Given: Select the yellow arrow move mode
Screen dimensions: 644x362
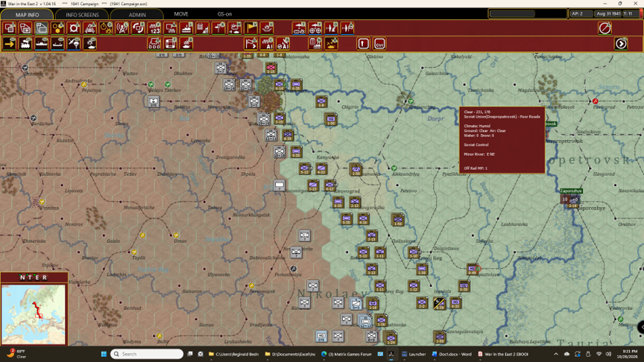Looking at the screenshot, I should click(x=10, y=43).
